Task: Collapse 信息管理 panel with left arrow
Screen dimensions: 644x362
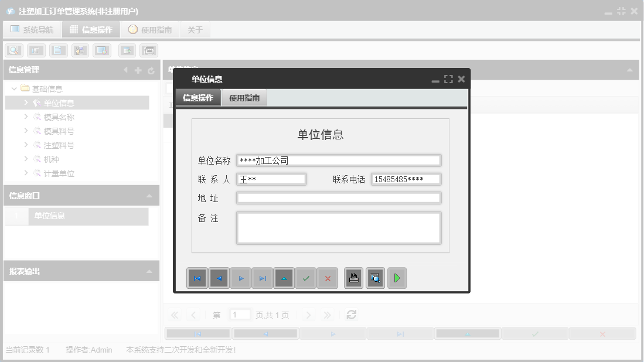Action: [125, 70]
